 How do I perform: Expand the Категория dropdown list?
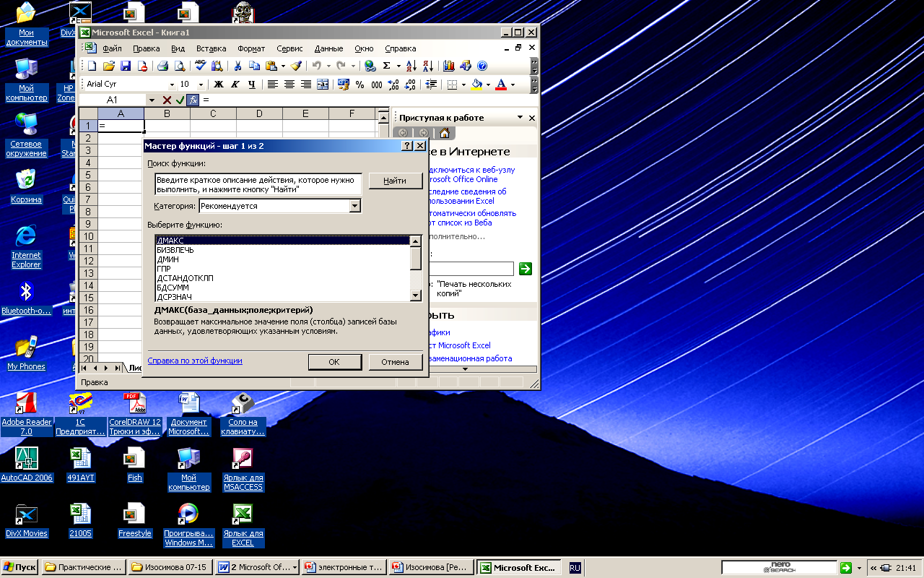pos(354,207)
